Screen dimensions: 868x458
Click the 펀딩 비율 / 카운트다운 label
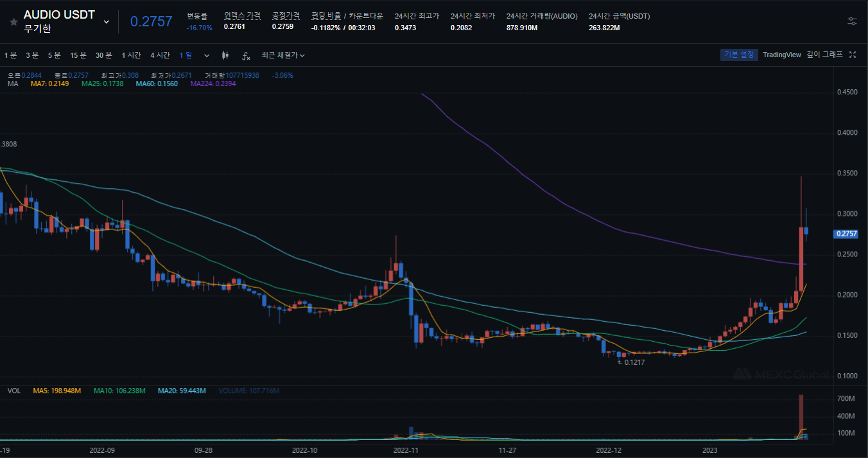(347, 15)
